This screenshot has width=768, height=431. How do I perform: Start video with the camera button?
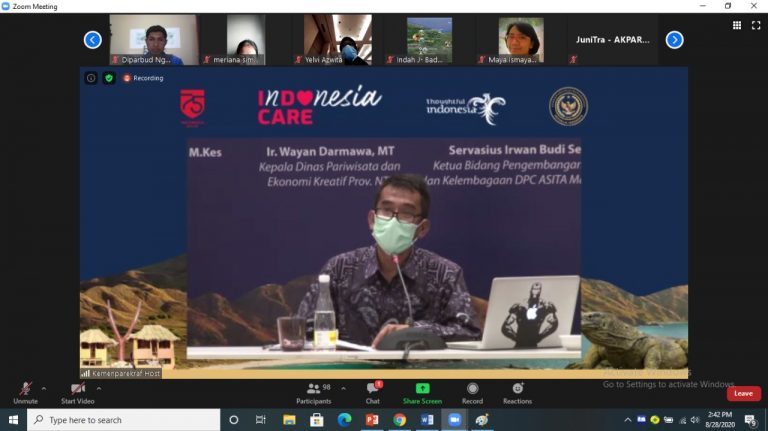[x=77, y=390]
